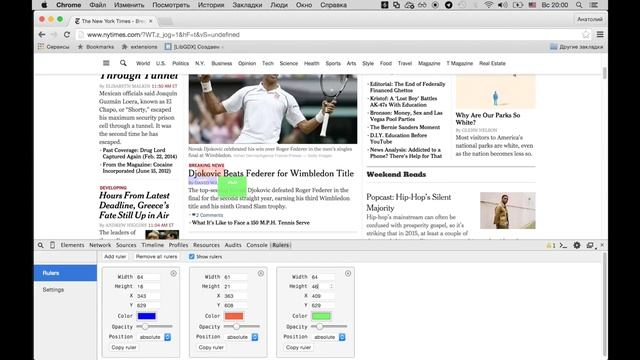Screen dimensions: 640x360
Task: Click the Wi-Fi status icon
Action: pos(489,5)
